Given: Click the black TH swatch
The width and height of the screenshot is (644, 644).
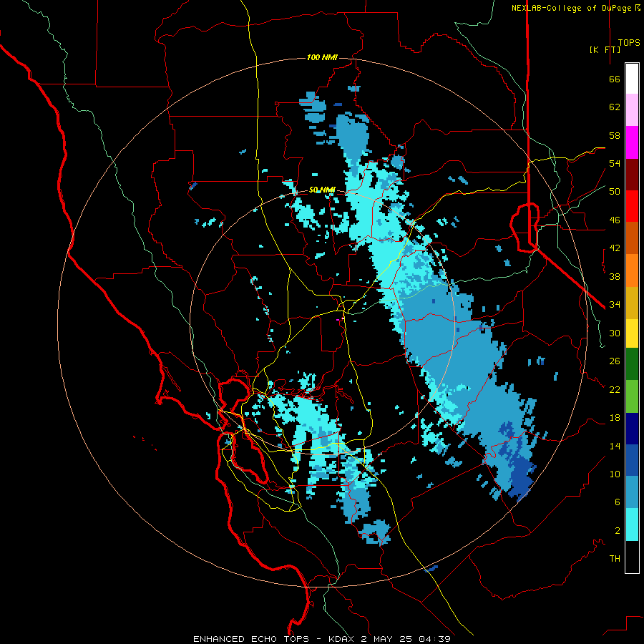Looking at the screenshot, I should coord(632,557).
